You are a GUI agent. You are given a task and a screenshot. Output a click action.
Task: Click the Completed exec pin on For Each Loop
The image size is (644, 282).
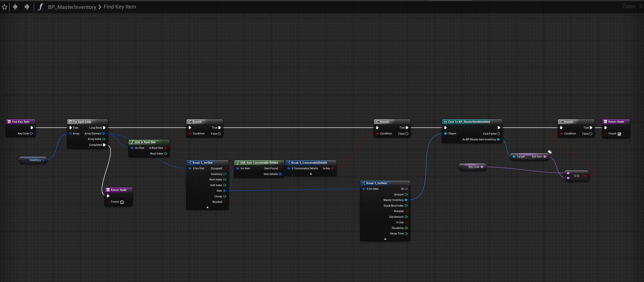pos(104,145)
